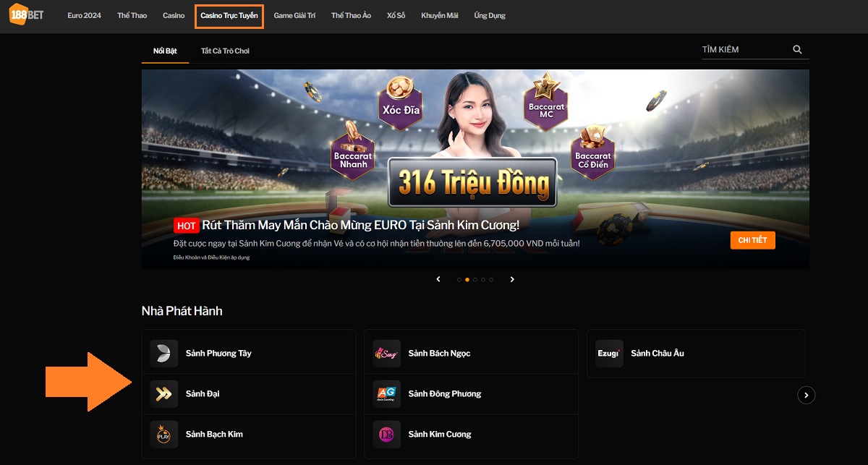Click the search magnifier icon
This screenshot has height=465, width=868.
coord(797,50)
